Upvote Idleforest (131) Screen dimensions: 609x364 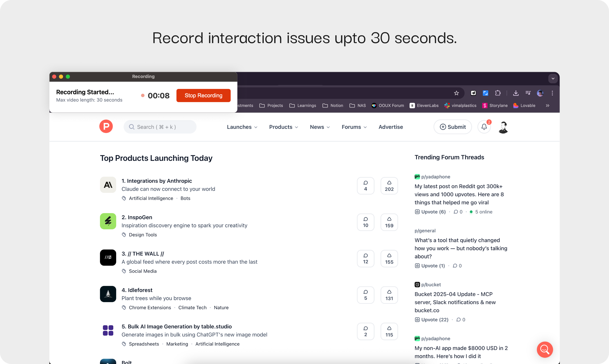(389, 295)
